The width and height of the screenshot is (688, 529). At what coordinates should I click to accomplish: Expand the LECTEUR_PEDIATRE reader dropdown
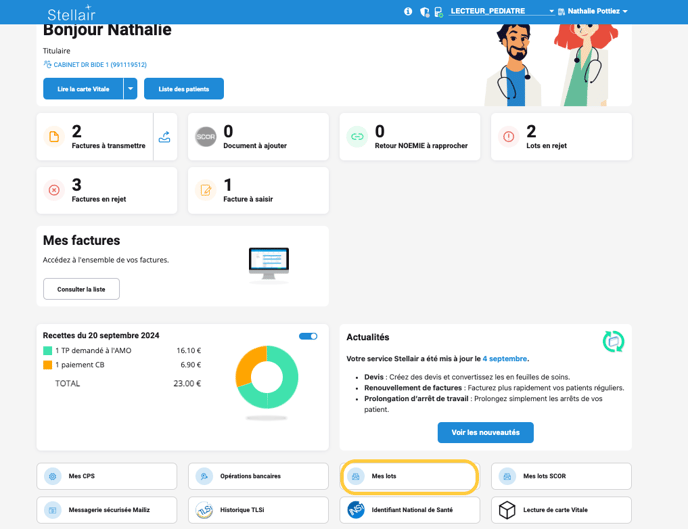[x=502, y=12]
